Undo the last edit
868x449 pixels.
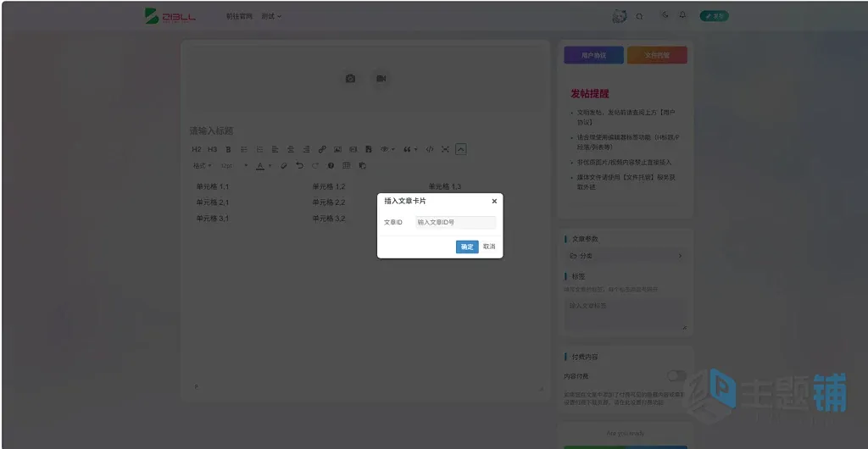(x=299, y=165)
